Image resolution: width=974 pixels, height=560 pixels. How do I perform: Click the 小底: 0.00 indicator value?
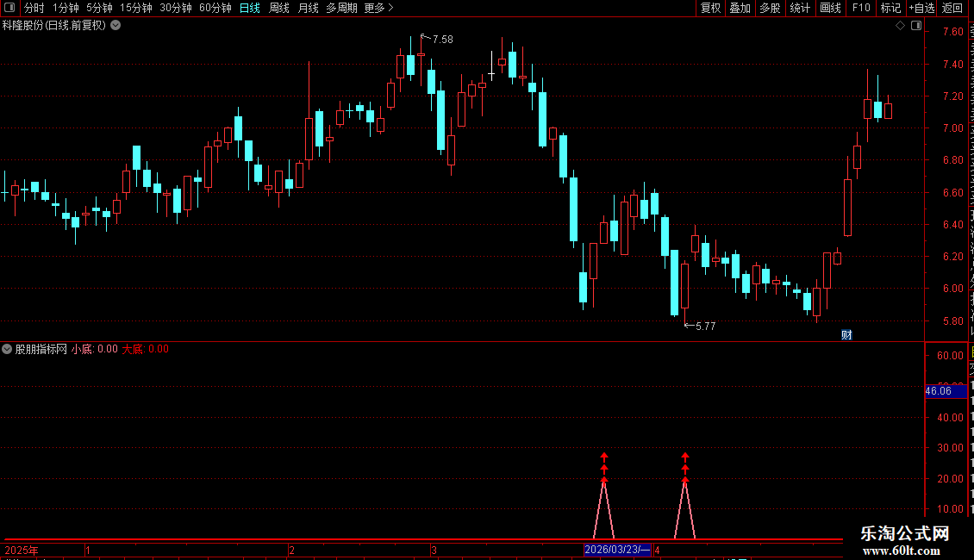point(95,349)
